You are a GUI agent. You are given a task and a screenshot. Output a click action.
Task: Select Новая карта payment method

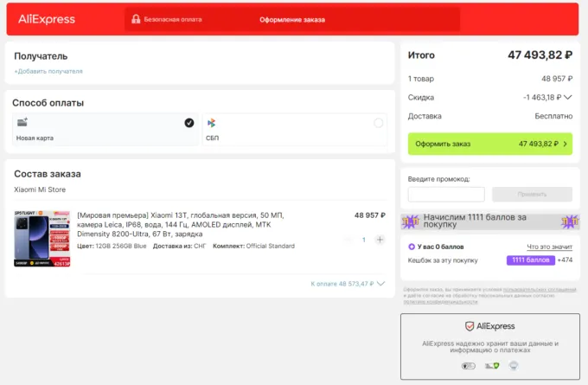tap(105, 129)
